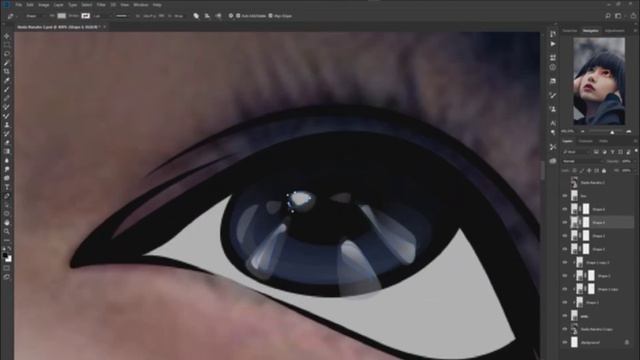Swap foreground and background colors

[x=10, y=249]
